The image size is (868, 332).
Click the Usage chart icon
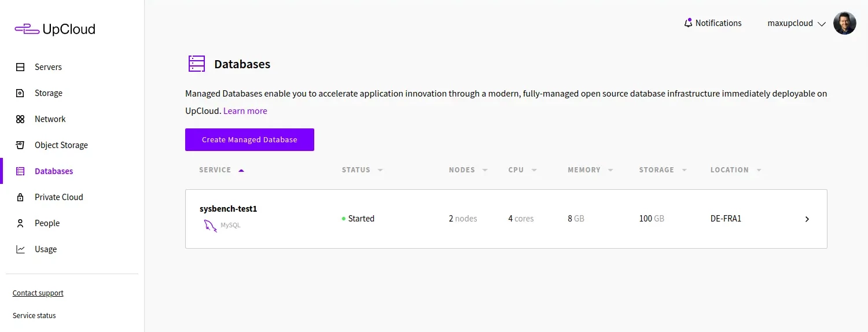point(20,249)
